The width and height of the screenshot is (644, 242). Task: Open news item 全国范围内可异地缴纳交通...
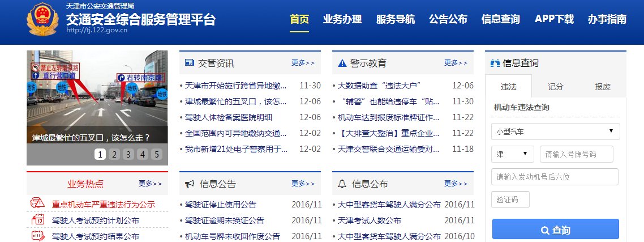(x=236, y=134)
